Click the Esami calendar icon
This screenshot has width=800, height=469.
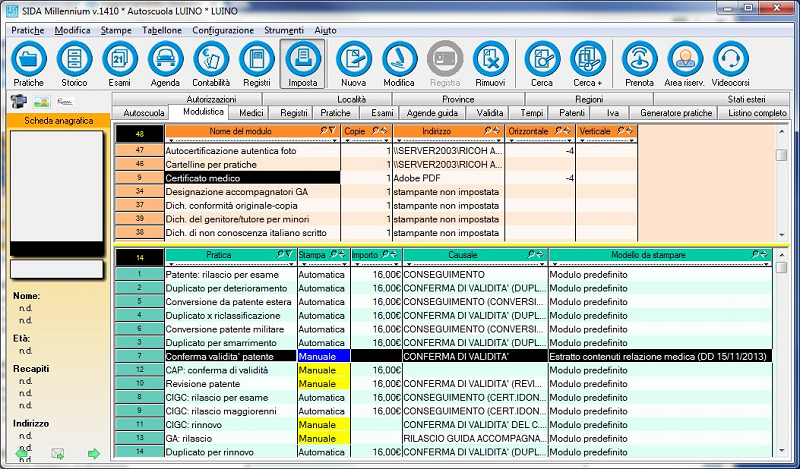coord(119,61)
